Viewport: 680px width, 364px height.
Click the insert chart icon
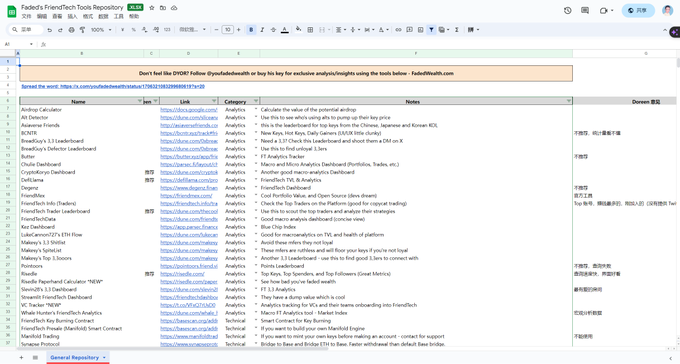pyautogui.click(x=420, y=30)
